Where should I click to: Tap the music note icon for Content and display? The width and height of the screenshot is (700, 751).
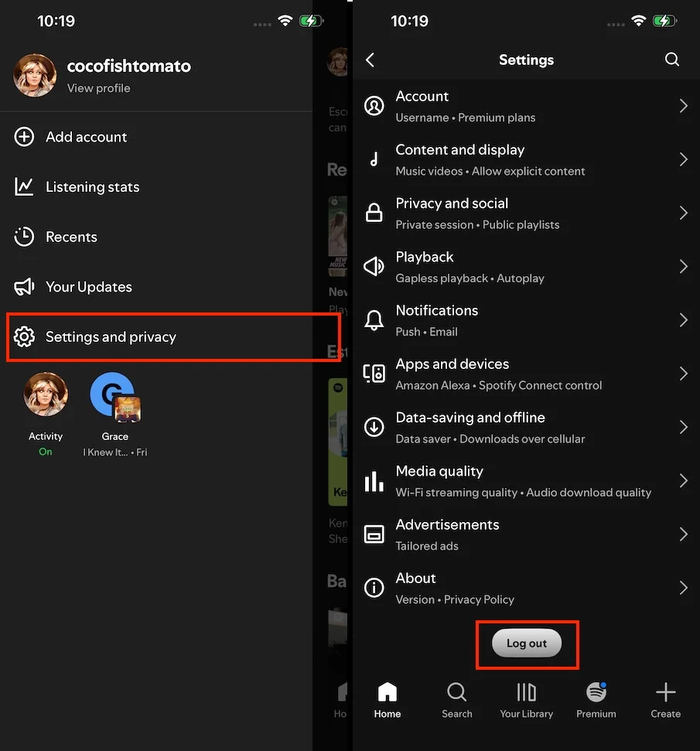[x=374, y=159]
